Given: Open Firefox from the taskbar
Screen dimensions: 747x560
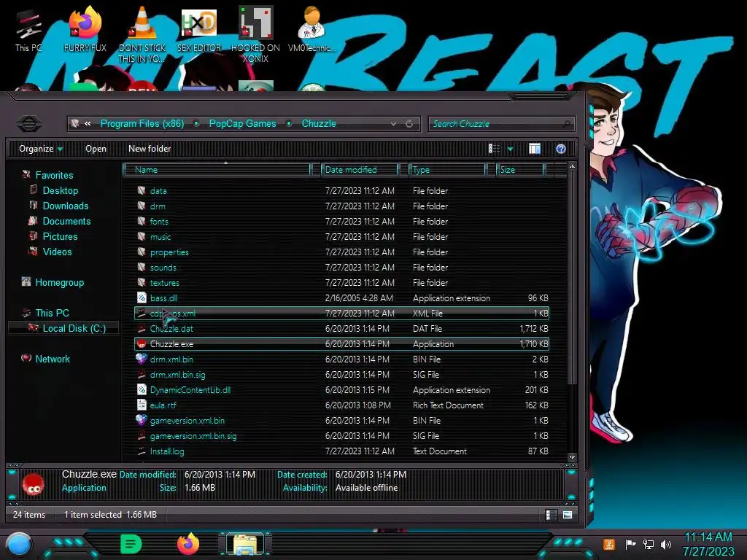Looking at the screenshot, I should [x=188, y=544].
